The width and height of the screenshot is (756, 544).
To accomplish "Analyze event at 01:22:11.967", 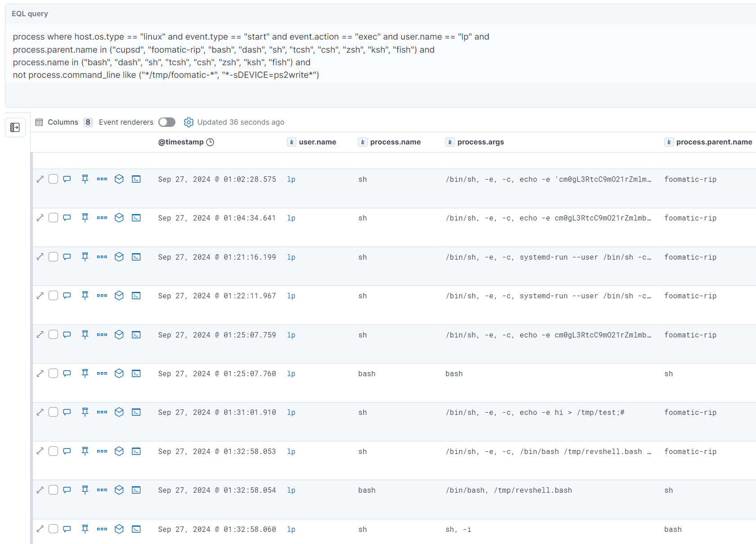I will pos(119,296).
